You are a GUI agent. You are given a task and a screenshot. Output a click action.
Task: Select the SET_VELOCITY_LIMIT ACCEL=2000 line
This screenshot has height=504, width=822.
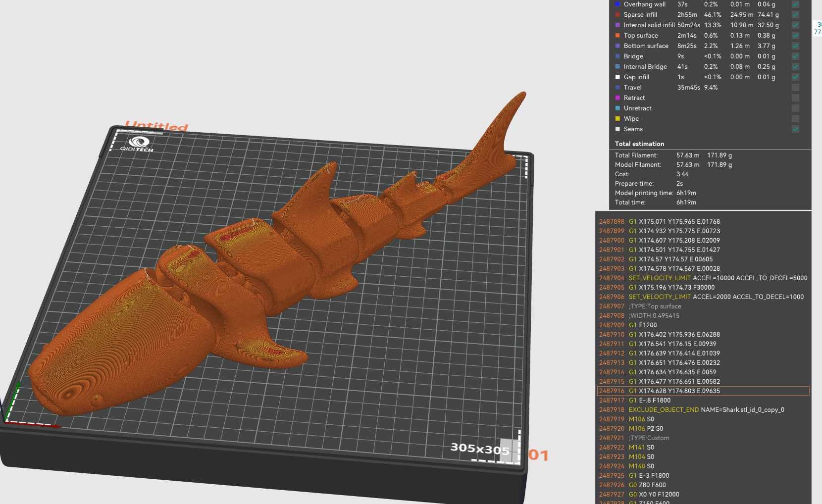tap(703, 297)
